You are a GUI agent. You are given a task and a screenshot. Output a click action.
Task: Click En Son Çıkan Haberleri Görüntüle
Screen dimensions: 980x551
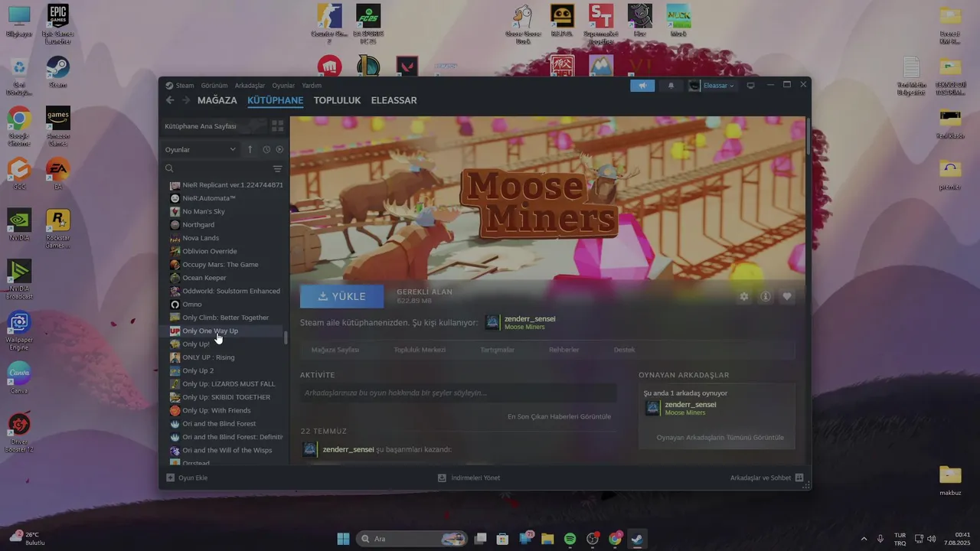[x=559, y=416]
